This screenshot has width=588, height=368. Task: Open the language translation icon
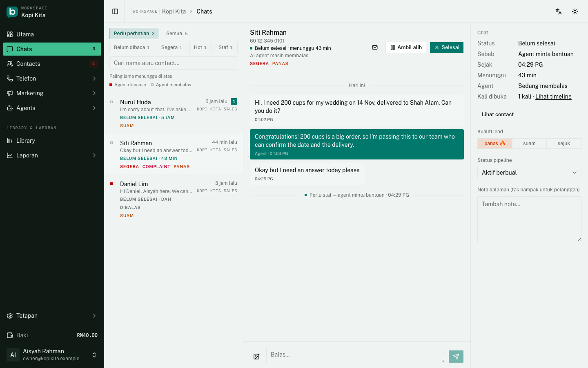(x=559, y=11)
